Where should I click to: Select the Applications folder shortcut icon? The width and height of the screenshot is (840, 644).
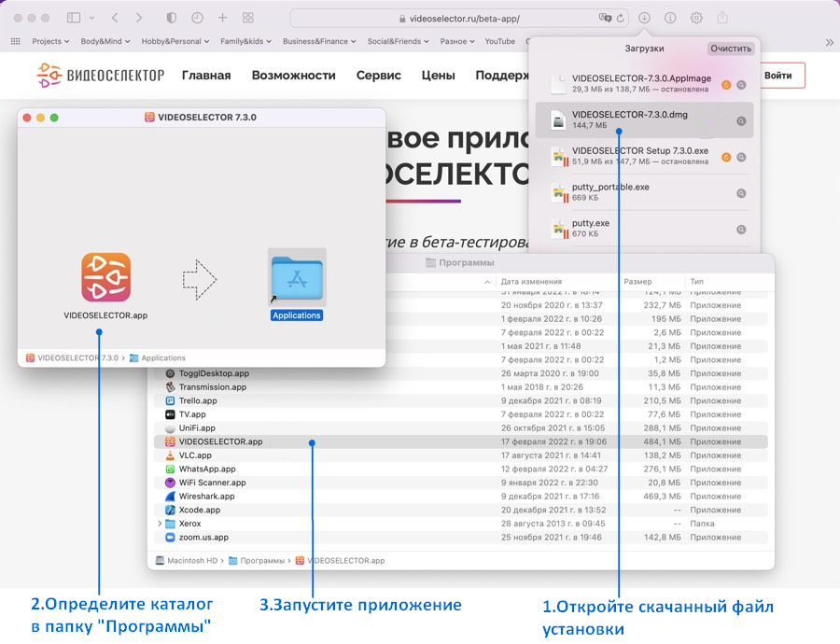pyautogui.click(x=297, y=278)
